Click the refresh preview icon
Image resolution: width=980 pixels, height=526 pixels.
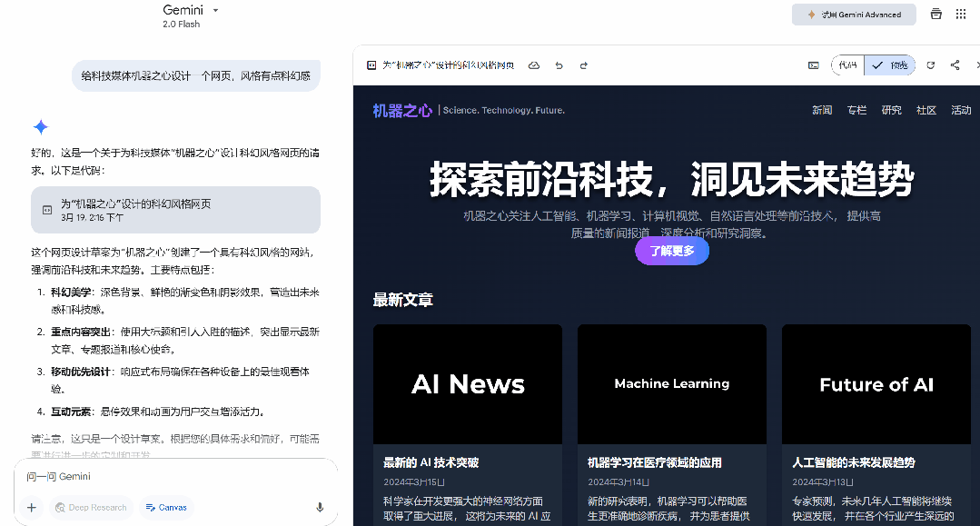click(x=930, y=65)
